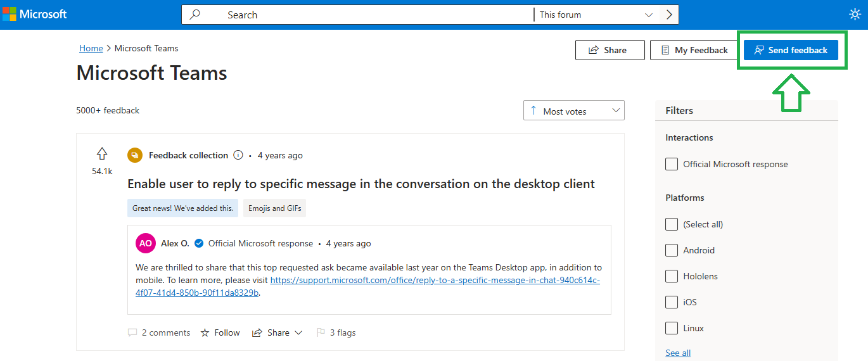
Task: Open the post title about replying to specific message
Action: tap(361, 184)
